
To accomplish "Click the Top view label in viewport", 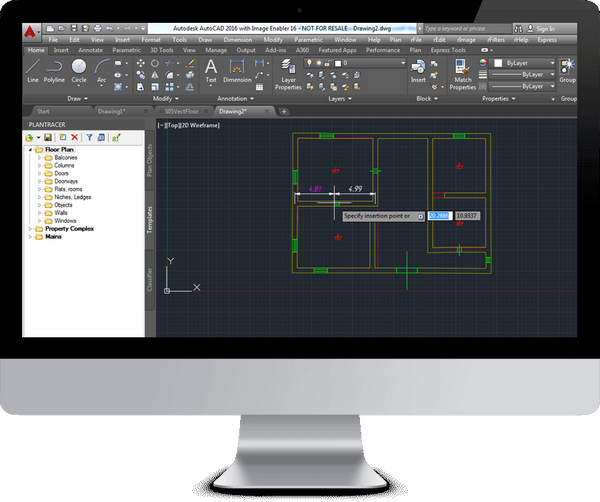I will click(x=173, y=125).
